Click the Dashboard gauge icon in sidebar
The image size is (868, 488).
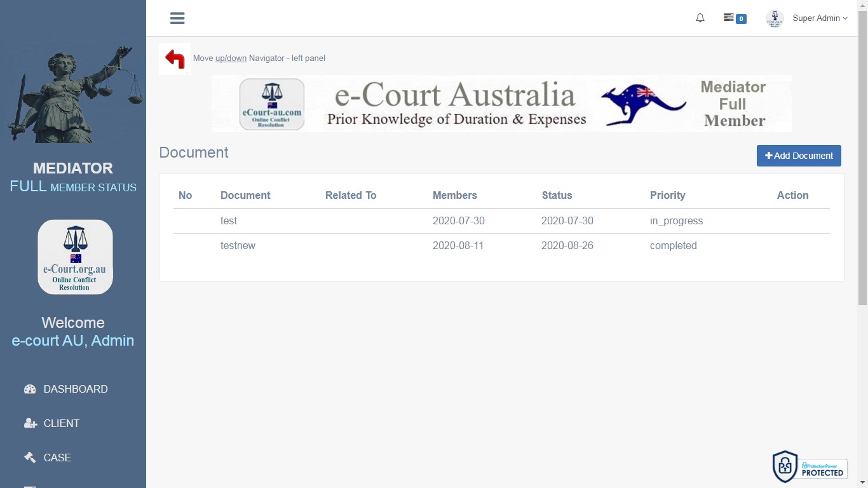[30, 389]
